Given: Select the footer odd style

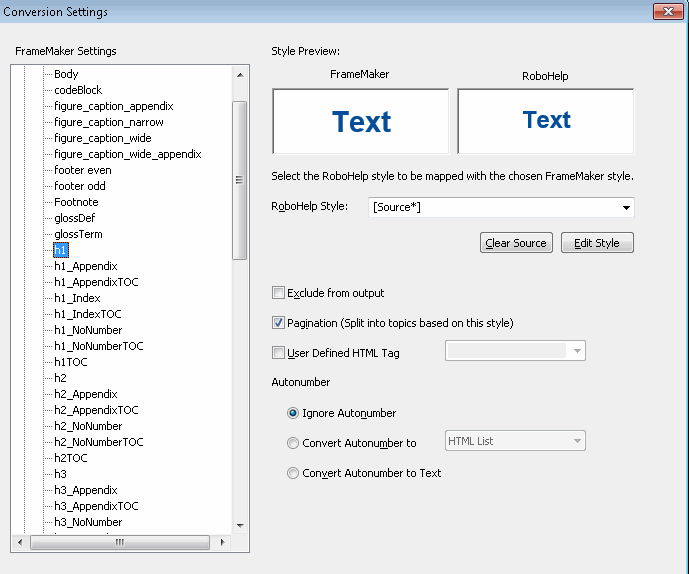Looking at the screenshot, I should [80, 186].
